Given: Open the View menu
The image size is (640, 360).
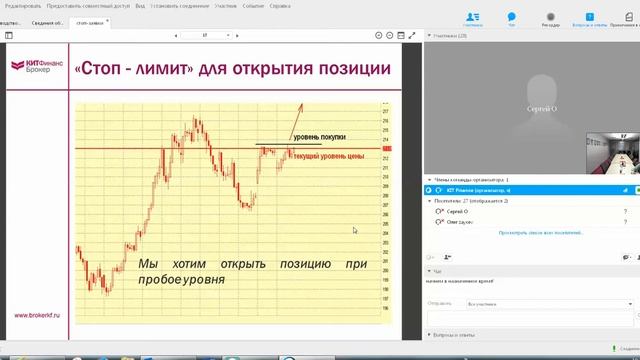Looking at the screenshot, I should [140, 6].
